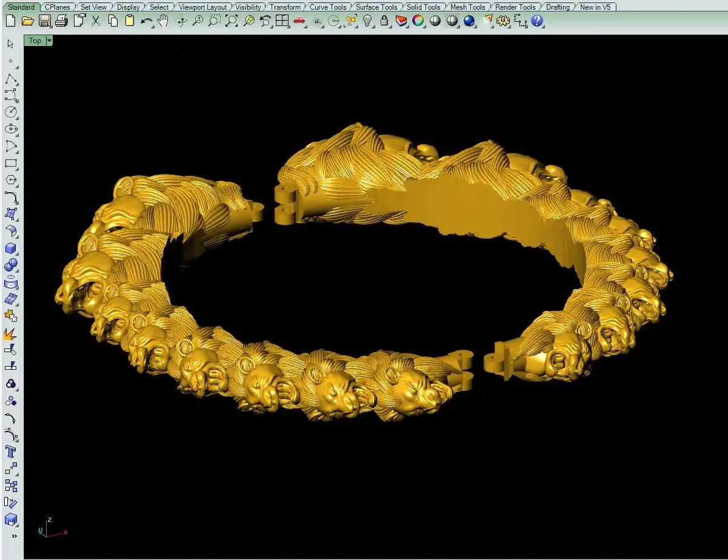Open the color wheel icon
This screenshot has width=728, height=560.
pyautogui.click(x=418, y=21)
